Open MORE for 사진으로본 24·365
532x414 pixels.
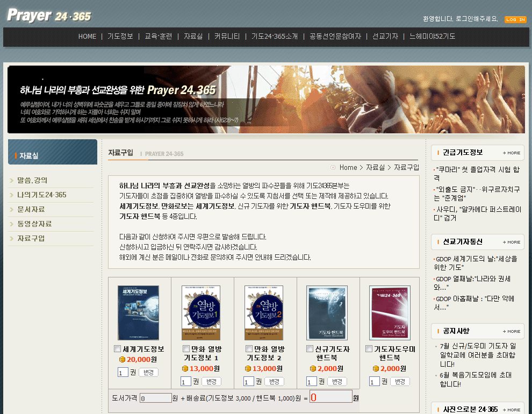click(512, 410)
